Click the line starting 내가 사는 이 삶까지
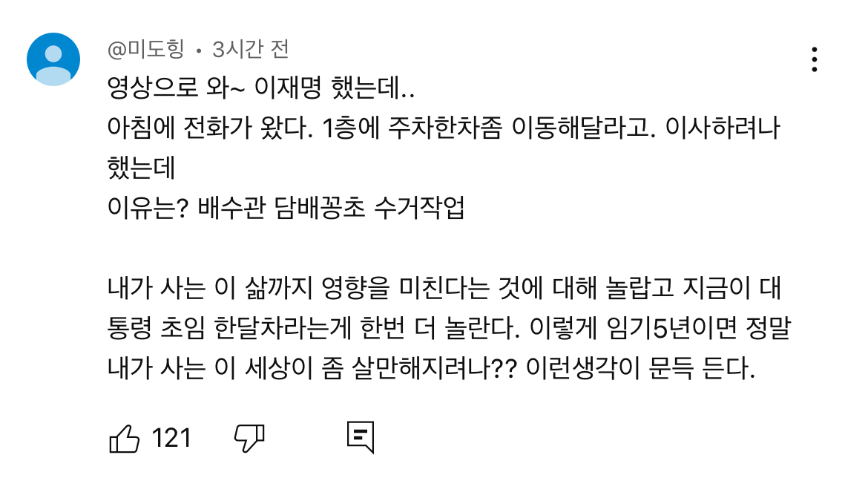Viewport: 868px width, 501px height. pos(444,289)
